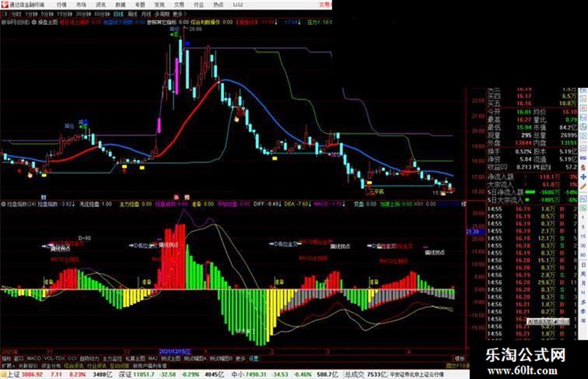The width and height of the screenshot is (588, 379).
Task: Open the 热点 menu
Action: [218, 4]
